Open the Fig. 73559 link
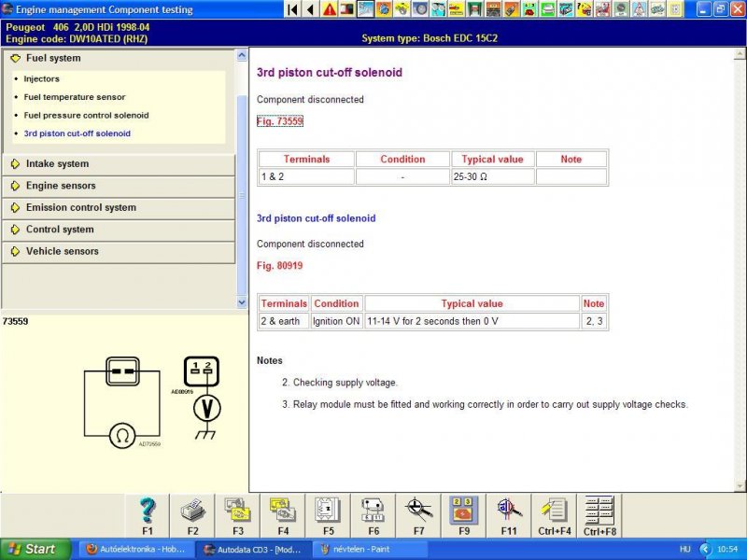The width and height of the screenshot is (747, 560). click(x=279, y=121)
